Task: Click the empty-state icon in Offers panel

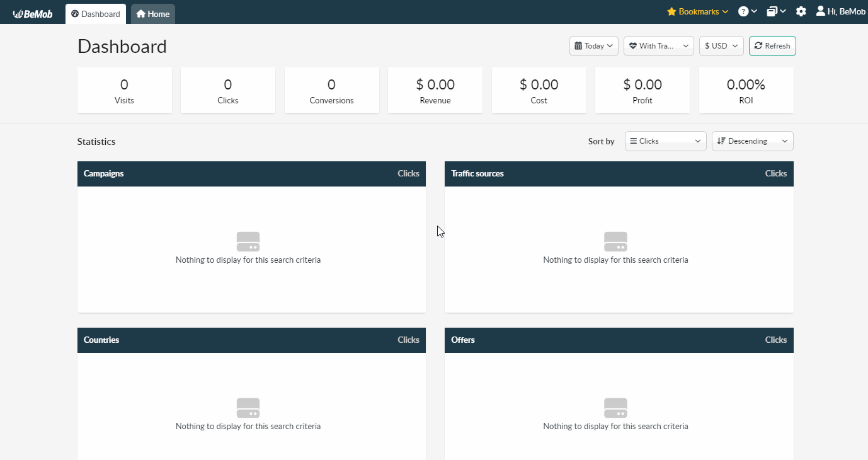Action: [615, 408]
